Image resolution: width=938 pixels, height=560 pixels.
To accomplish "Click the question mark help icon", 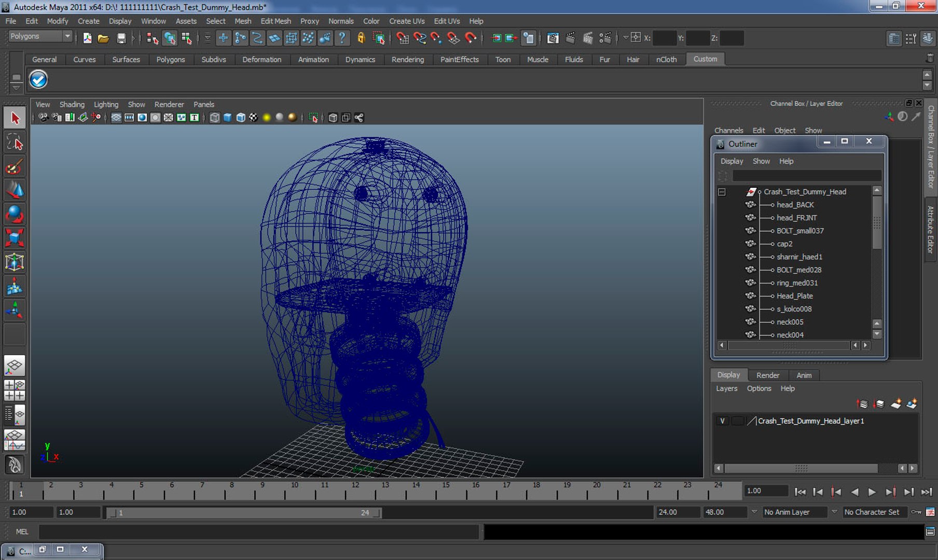I will click(342, 38).
